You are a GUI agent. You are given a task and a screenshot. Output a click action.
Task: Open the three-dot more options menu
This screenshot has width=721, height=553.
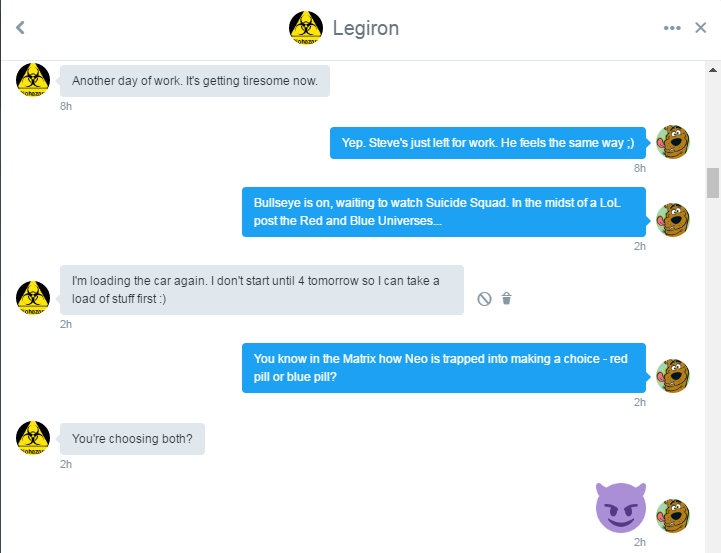[x=672, y=28]
